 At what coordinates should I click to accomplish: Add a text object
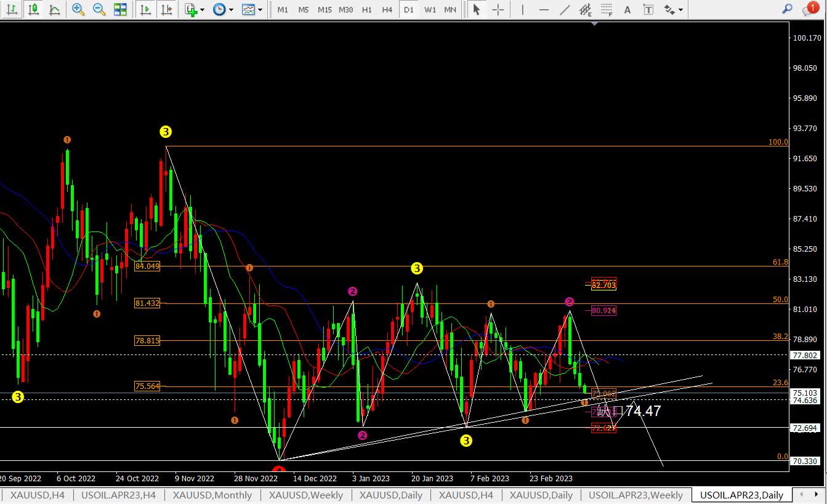[627, 9]
